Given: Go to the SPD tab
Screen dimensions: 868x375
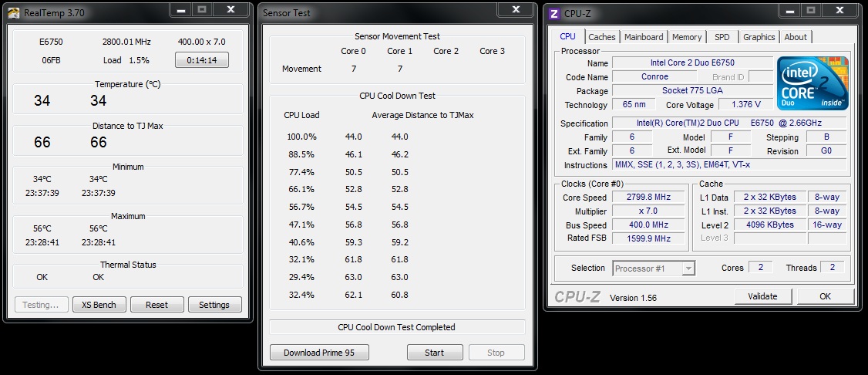Looking at the screenshot, I should point(722,37).
